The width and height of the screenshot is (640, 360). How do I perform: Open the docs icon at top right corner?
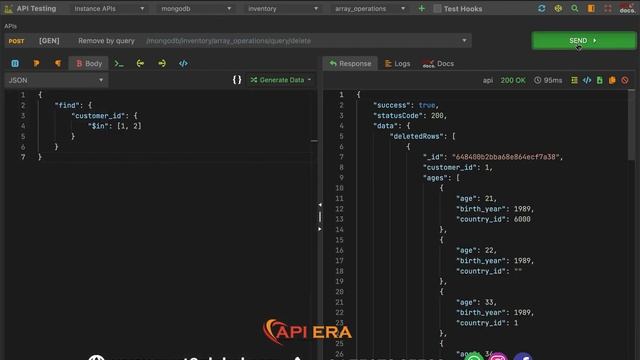pyautogui.click(x=627, y=8)
